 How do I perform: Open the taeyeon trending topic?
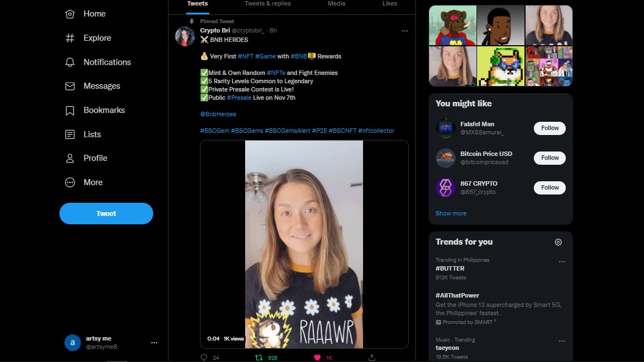(447, 348)
